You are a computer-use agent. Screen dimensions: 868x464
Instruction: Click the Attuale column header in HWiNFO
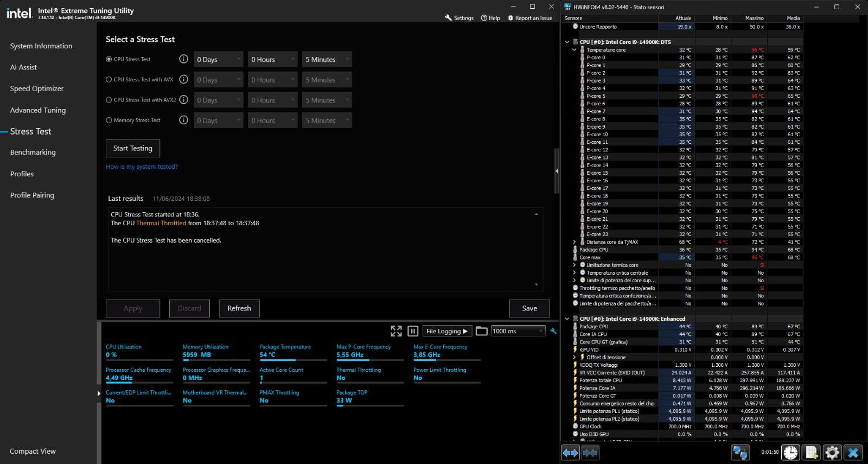(676, 18)
